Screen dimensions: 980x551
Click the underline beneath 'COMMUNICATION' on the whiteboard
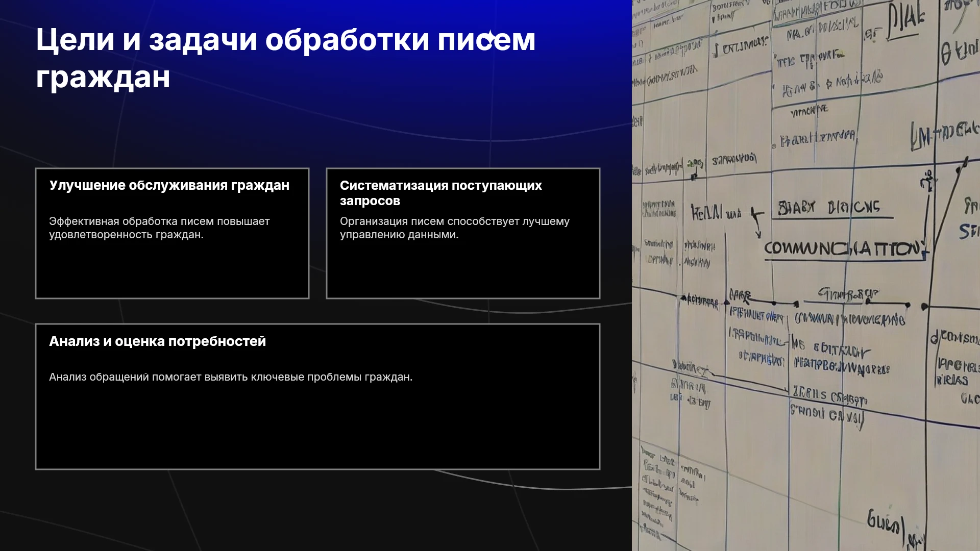pyautogui.click(x=845, y=260)
